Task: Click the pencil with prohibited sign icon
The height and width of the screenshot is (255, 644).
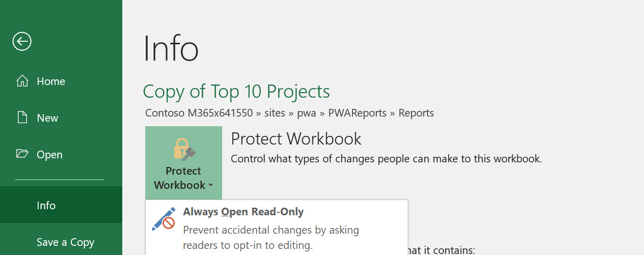Action: coord(164,219)
